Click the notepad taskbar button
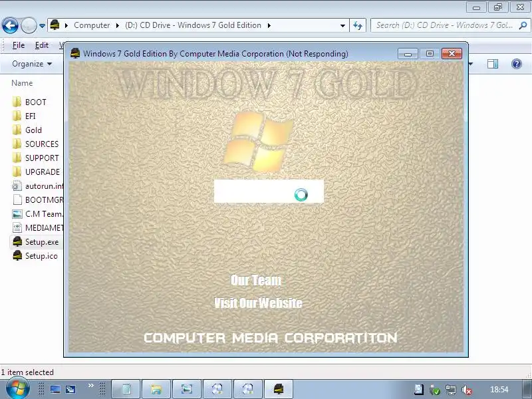 [x=126, y=389]
